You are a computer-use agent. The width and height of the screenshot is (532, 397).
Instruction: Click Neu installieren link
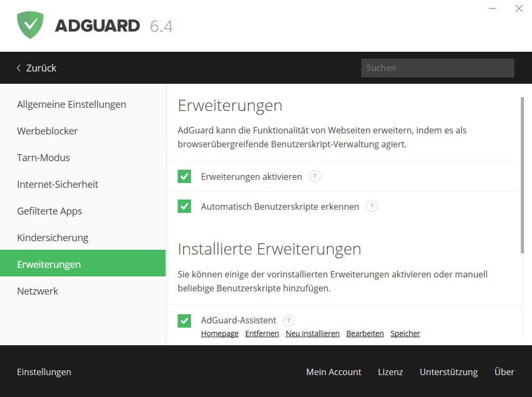click(313, 334)
